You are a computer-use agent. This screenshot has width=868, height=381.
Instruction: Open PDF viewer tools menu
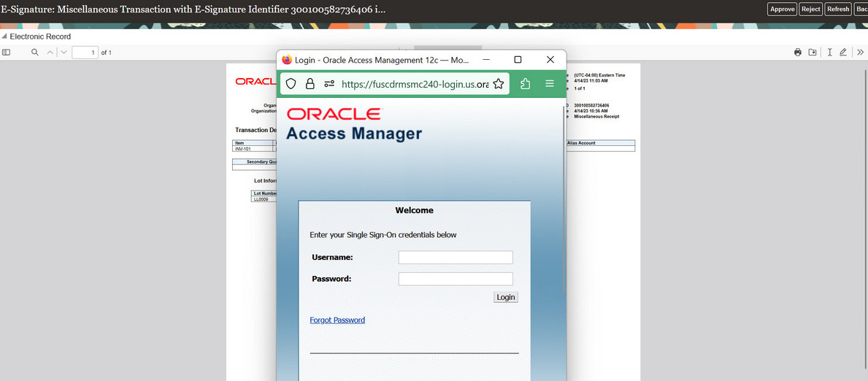(860, 52)
